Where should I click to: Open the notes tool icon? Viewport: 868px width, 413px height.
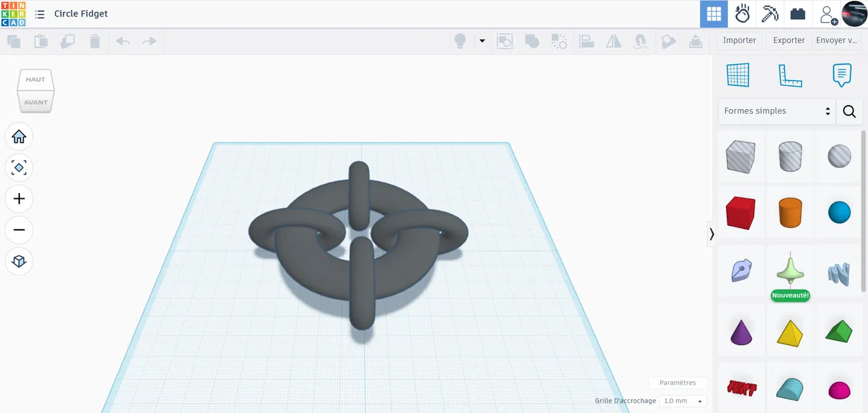841,75
